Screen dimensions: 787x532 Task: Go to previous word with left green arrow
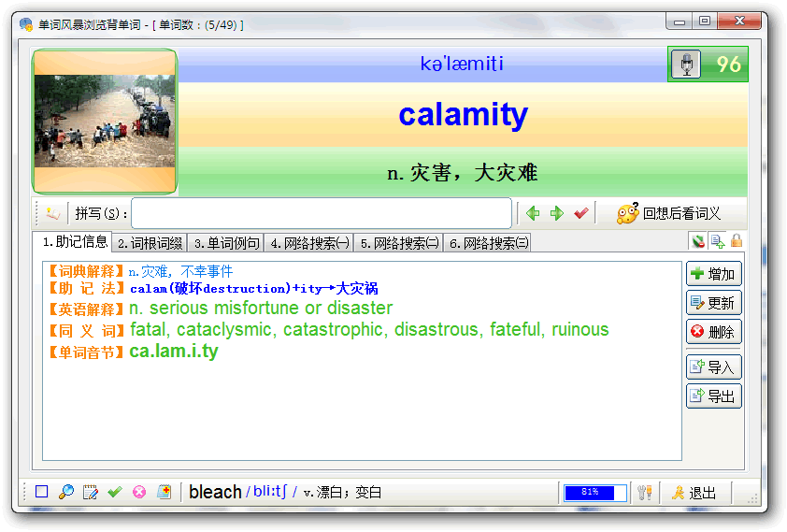(533, 213)
